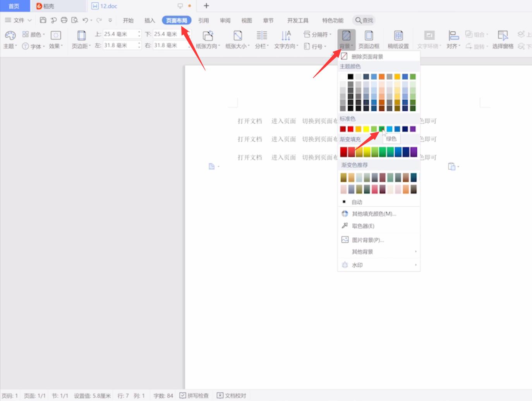Click the Print icon in quick toolbar

[x=64, y=20]
